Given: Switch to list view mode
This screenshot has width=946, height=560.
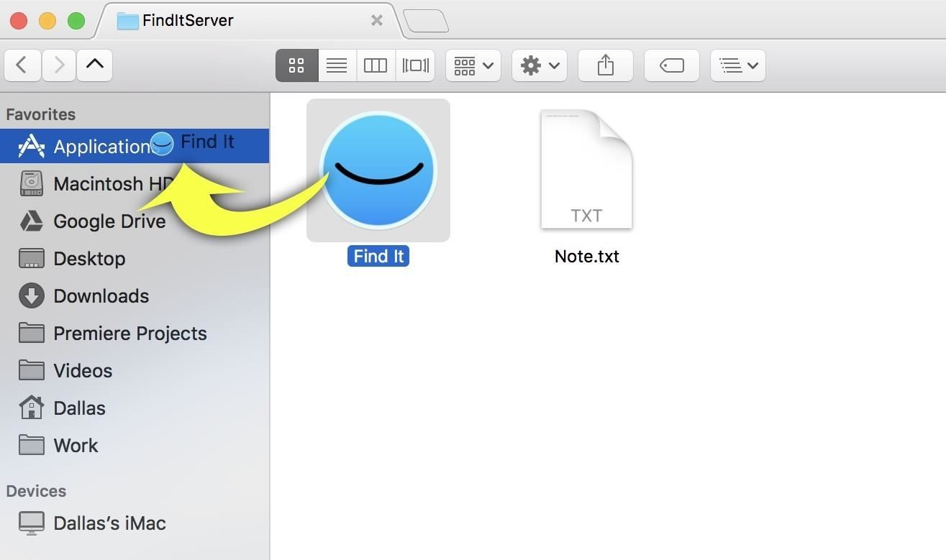Looking at the screenshot, I should (335, 65).
